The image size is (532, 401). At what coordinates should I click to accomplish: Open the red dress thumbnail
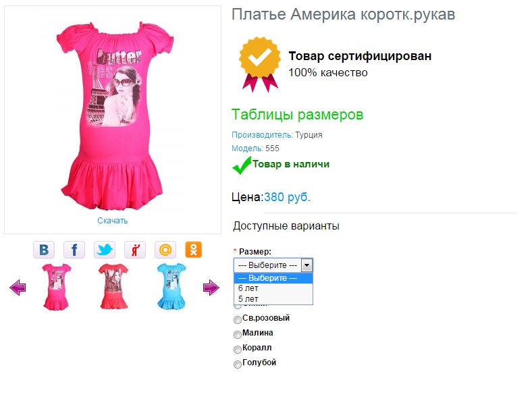tap(114, 287)
